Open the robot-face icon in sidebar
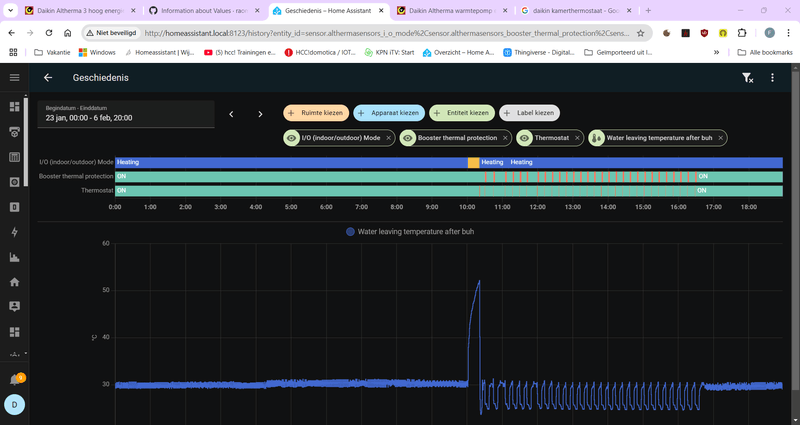The height and width of the screenshot is (425, 800). point(14,132)
